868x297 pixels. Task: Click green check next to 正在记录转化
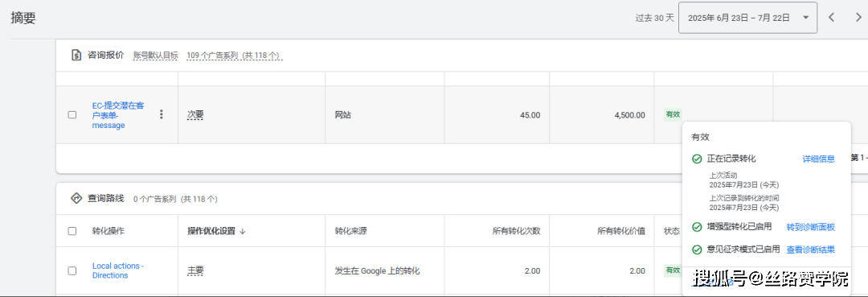tap(697, 159)
